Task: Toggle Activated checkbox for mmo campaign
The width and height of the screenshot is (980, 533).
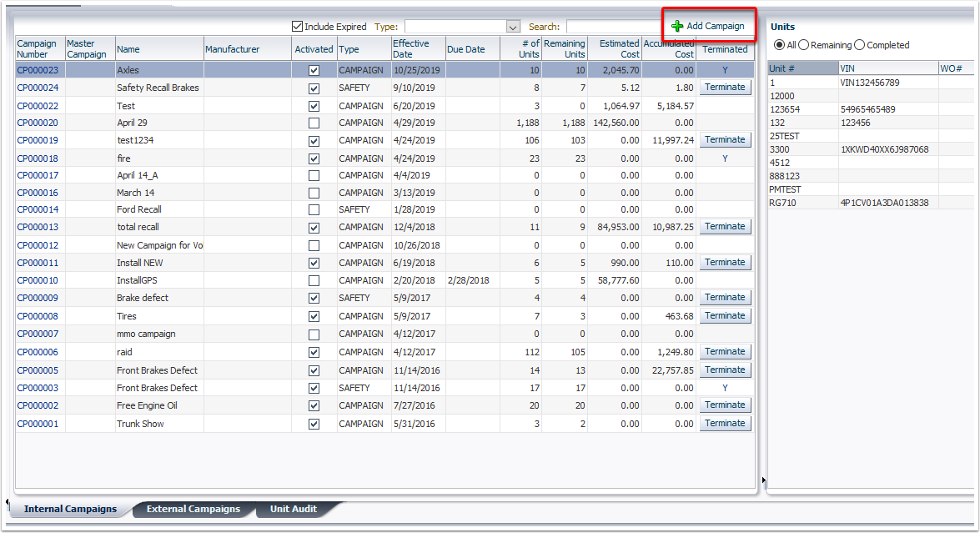Action: pos(314,334)
